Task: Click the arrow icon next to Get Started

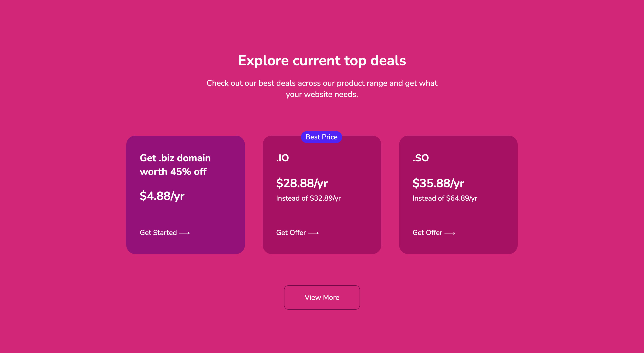Action: [184, 233]
